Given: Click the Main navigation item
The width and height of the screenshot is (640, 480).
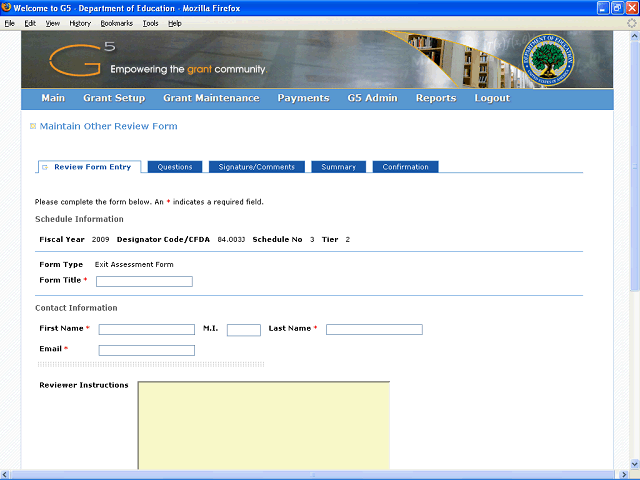Looking at the screenshot, I should pyautogui.click(x=53, y=98).
